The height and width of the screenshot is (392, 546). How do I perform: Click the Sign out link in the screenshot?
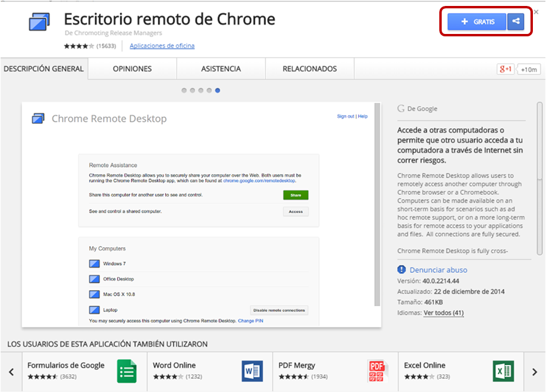pyautogui.click(x=346, y=116)
